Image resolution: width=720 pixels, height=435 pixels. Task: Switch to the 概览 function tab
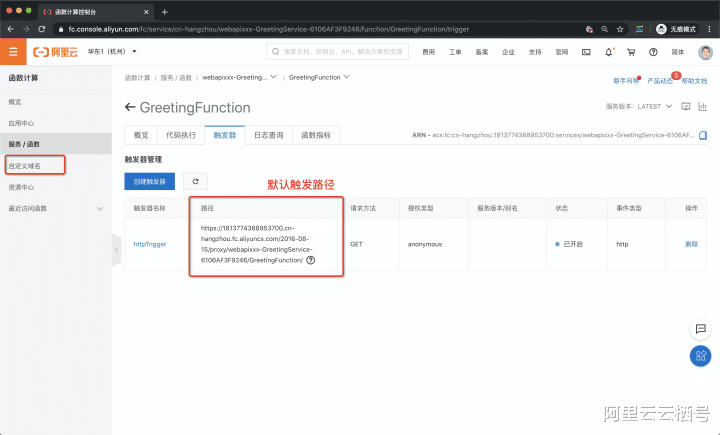click(141, 135)
